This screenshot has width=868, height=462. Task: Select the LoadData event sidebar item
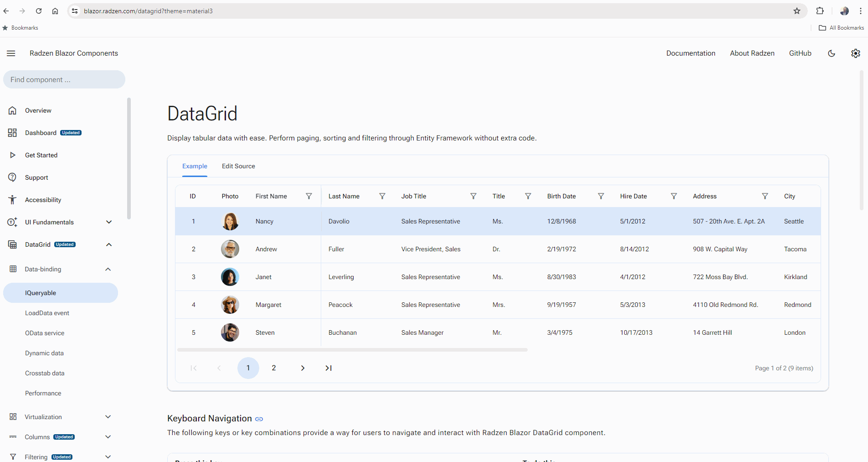point(47,313)
